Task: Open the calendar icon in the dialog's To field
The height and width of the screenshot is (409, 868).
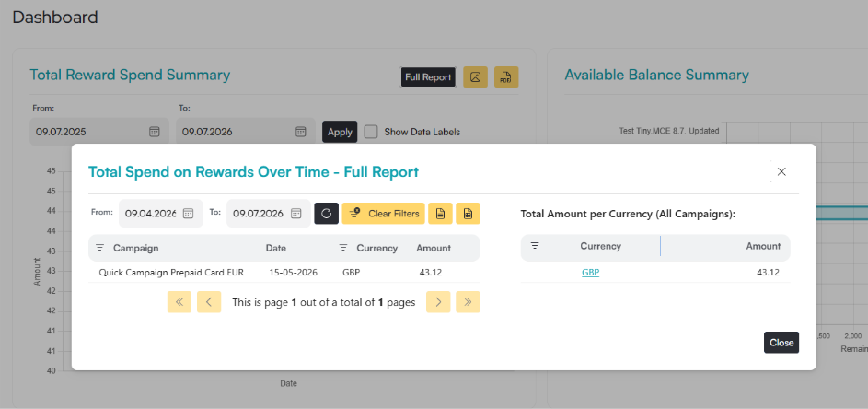Action: click(296, 214)
